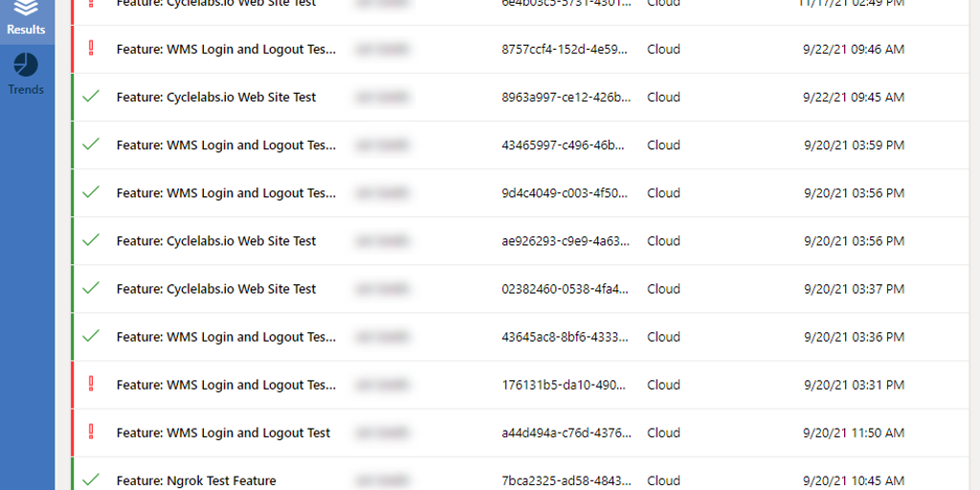
Task: Click passed checkmark for 9/22/21 09:45 AM run
Action: pyautogui.click(x=91, y=97)
